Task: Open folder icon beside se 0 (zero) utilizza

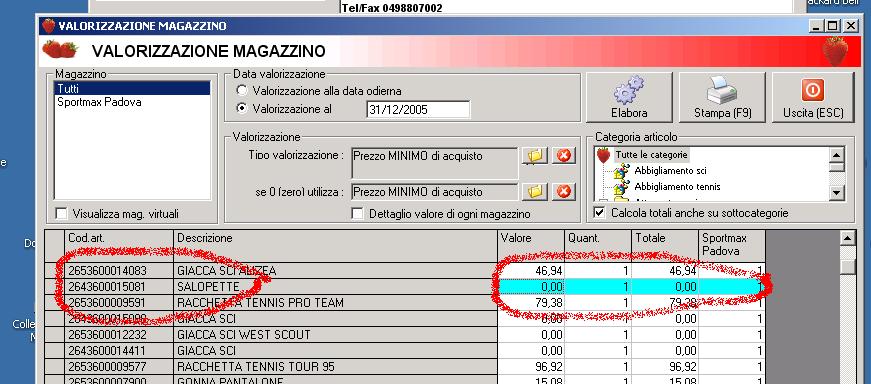Action: pos(535,192)
